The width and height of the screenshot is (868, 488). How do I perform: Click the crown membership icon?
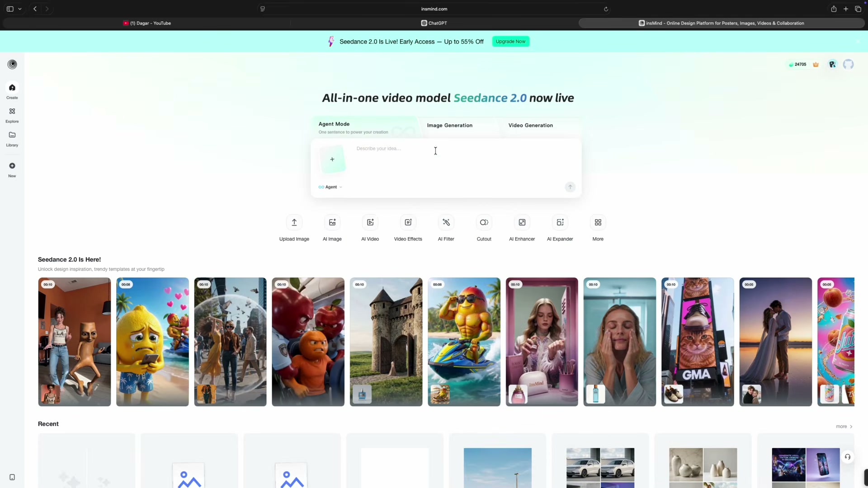pyautogui.click(x=816, y=64)
